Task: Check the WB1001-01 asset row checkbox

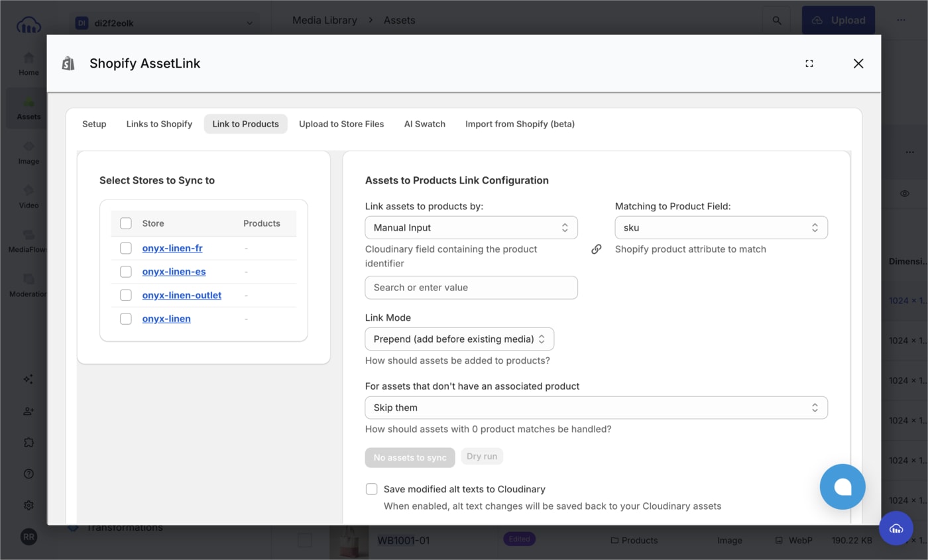Action: click(304, 540)
